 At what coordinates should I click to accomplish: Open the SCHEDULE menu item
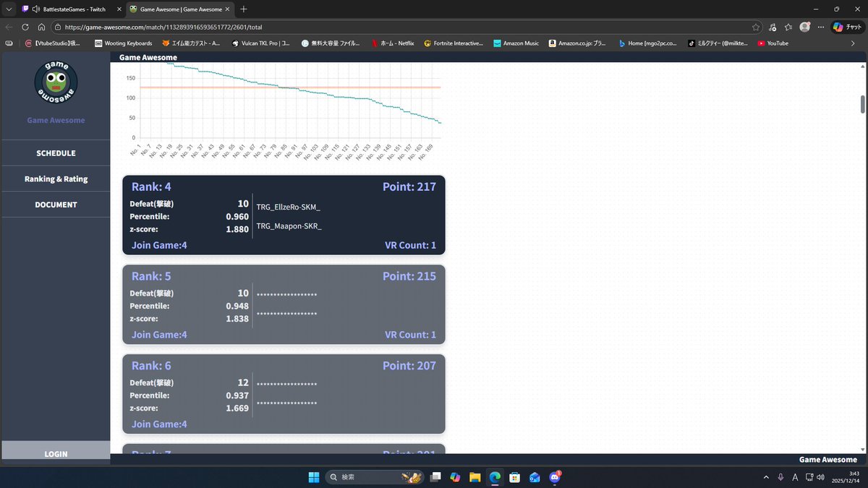(x=56, y=153)
